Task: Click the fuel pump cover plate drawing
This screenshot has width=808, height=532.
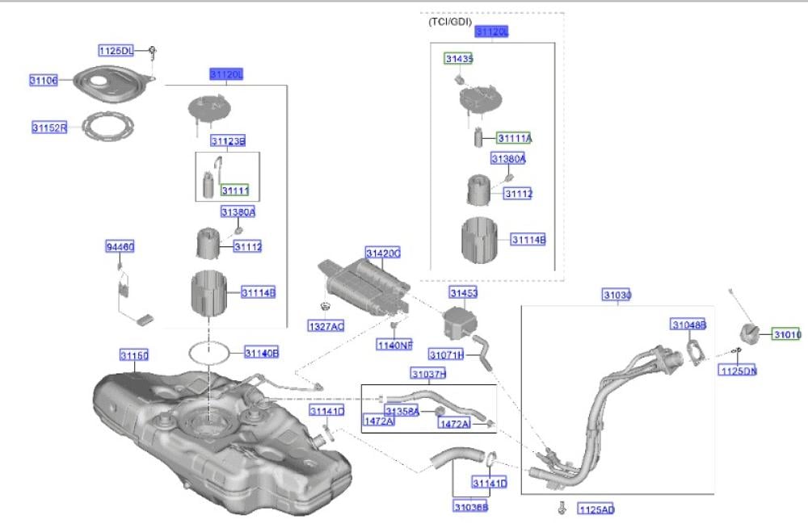Action: click(x=112, y=83)
